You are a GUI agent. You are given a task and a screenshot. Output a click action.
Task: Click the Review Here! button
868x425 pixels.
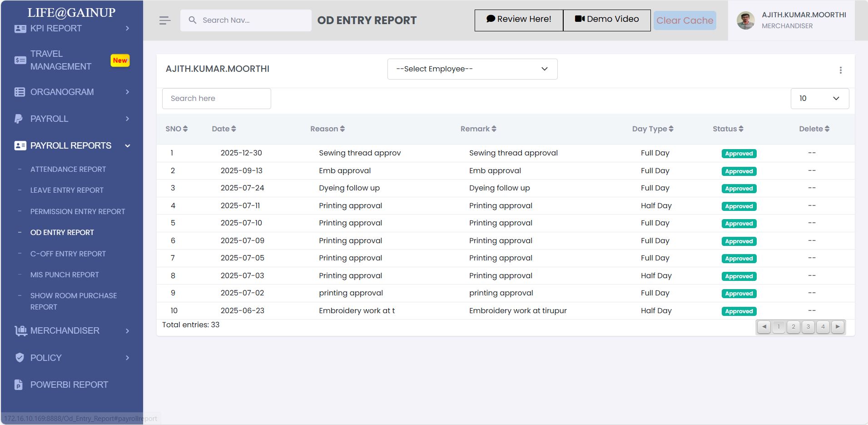click(x=519, y=20)
